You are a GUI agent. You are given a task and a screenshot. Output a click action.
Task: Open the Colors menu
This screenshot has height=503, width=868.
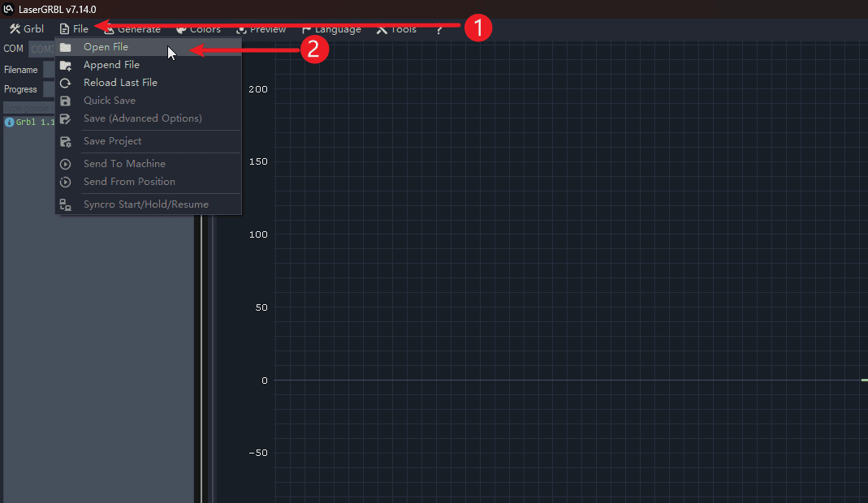pos(198,29)
